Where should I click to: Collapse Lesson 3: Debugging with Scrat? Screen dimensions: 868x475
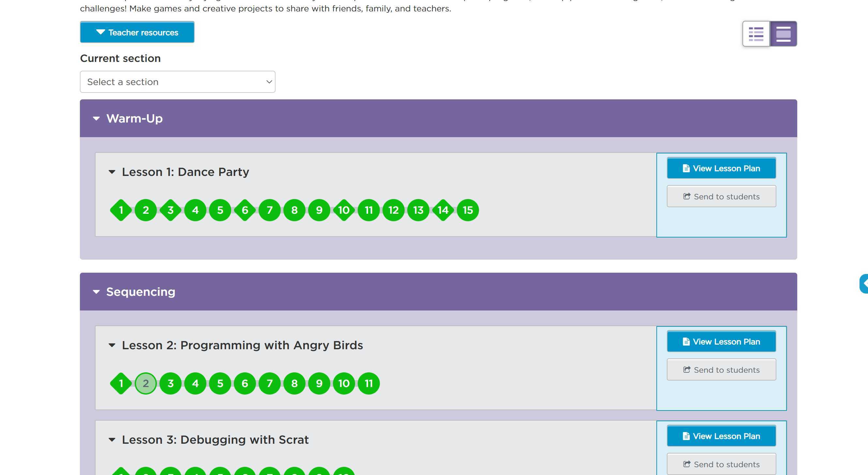click(x=112, y=440)
